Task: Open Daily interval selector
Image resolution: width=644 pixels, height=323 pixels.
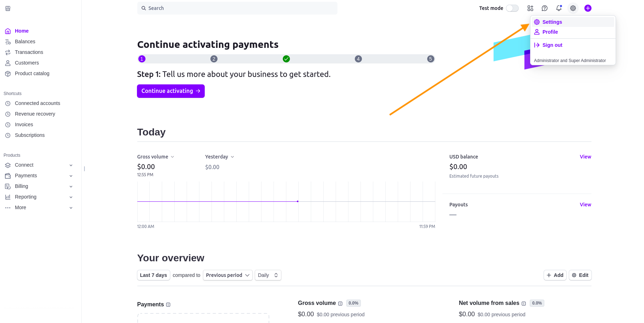Action: [268, 275]
